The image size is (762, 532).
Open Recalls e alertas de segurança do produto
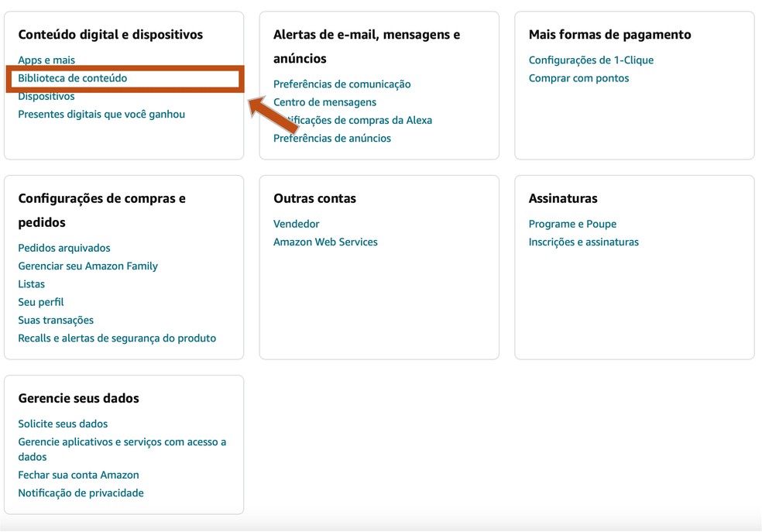click(117, 338)
